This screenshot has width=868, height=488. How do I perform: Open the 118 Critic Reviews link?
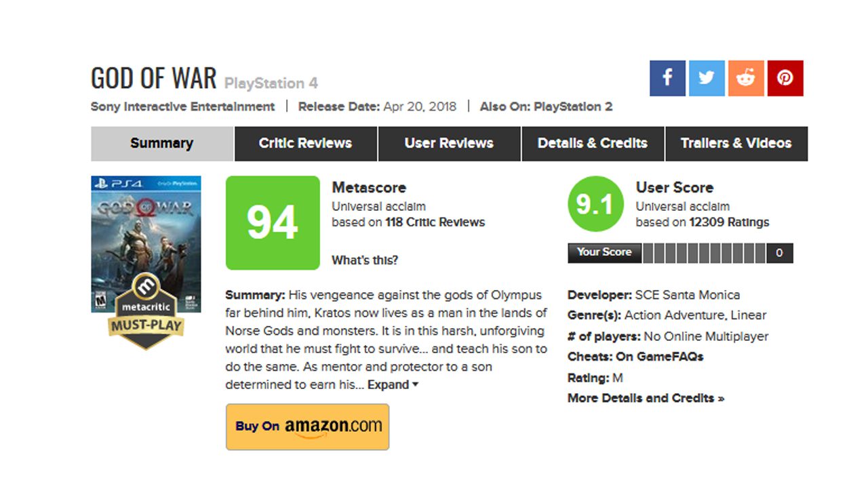tap(435, 222)
